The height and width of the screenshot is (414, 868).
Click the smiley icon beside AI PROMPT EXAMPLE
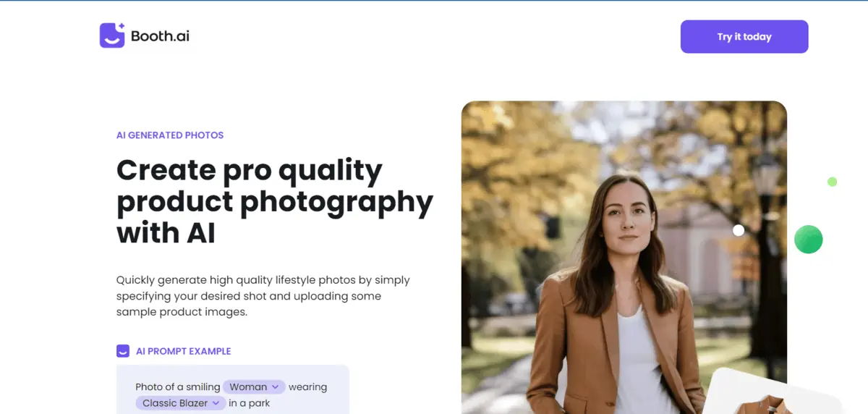123,351
